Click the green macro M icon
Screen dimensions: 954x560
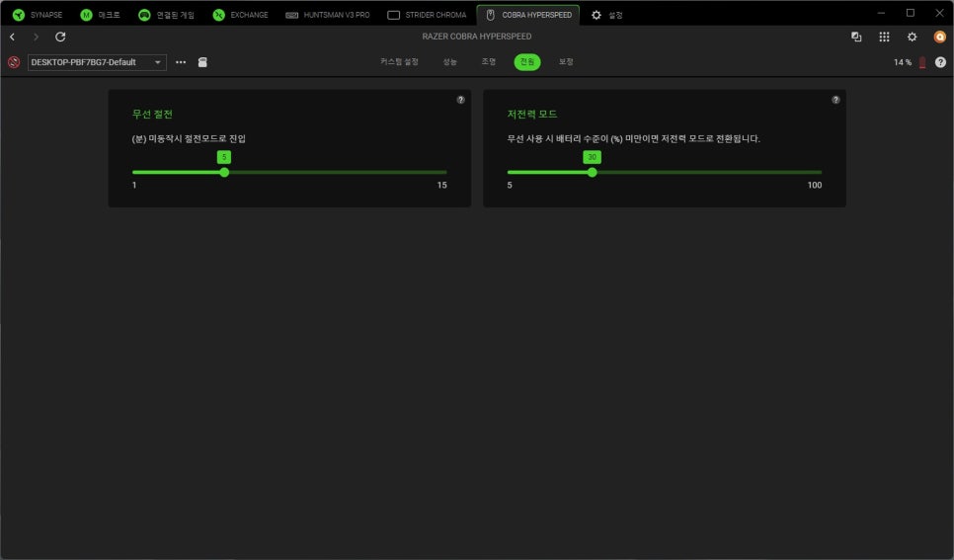86,15
